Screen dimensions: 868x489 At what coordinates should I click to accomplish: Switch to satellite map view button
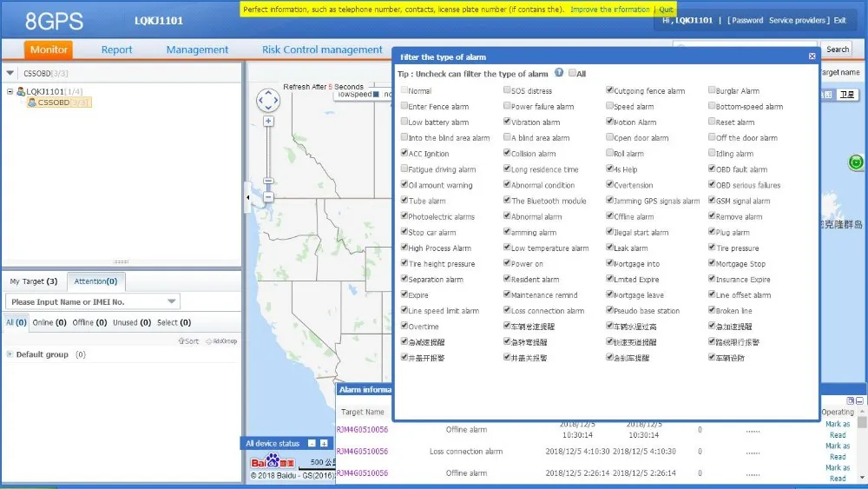(847, 95)
